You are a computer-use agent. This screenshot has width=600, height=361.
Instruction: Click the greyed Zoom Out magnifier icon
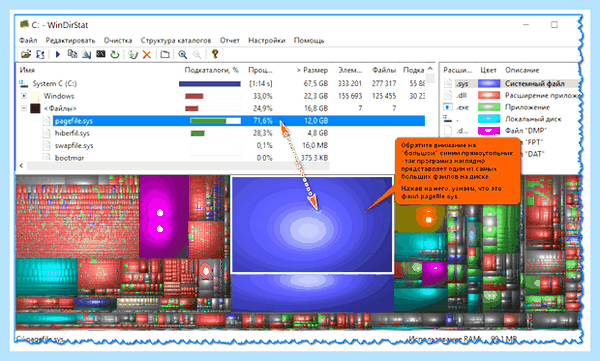(x=197, y=54)
